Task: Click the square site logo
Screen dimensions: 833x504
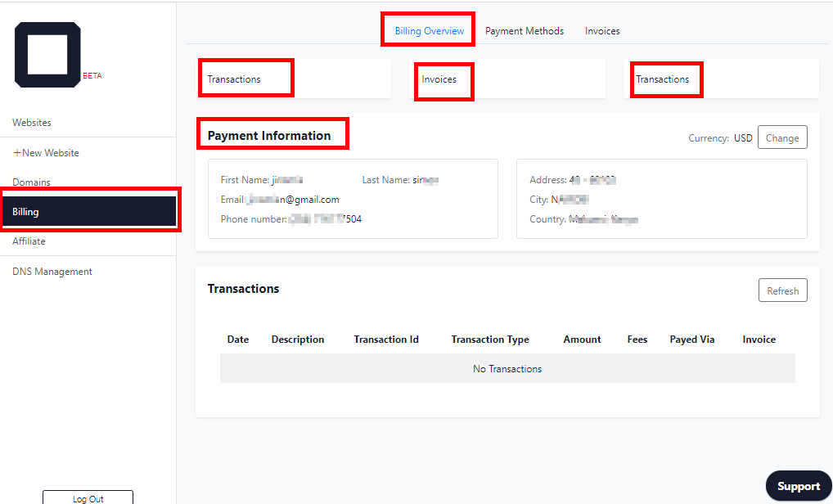Action: point(47,55)
